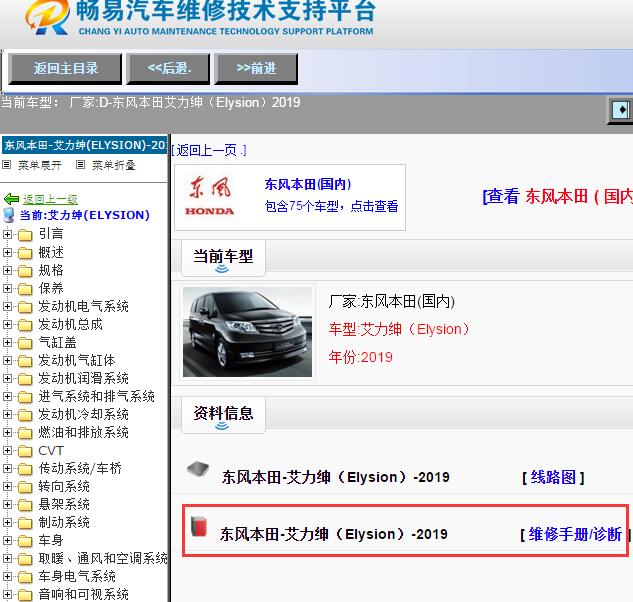Screen dimensions: 633x602
Task: Click the 返回主目录 button
Action: pyautogui.click(x=65, y=69)
